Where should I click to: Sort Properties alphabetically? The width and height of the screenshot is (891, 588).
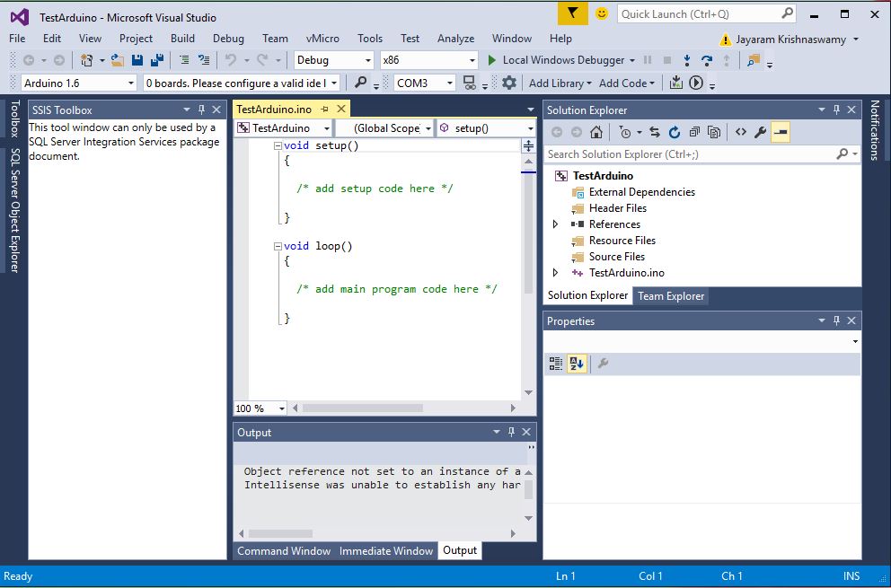[578, 363]
